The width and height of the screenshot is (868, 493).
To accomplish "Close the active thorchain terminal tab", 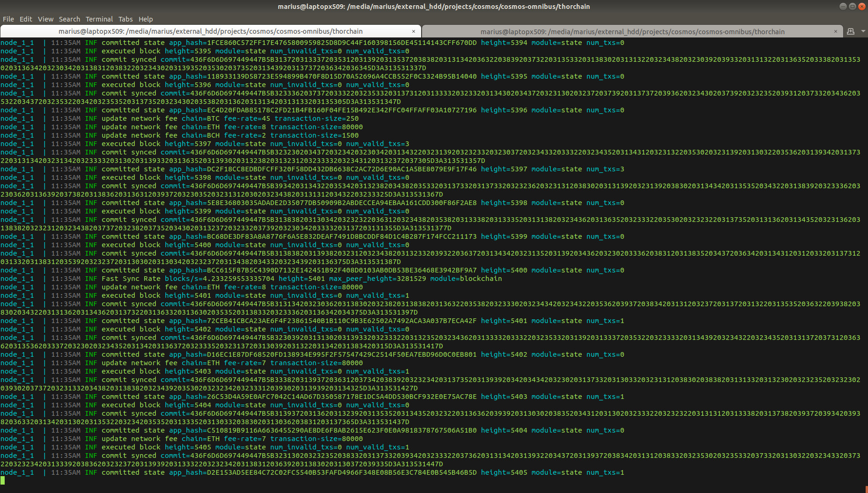I will pos(413,31).
